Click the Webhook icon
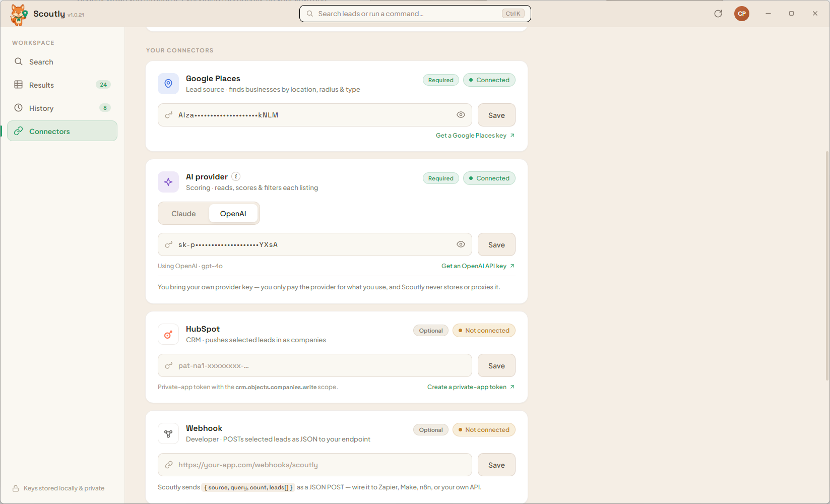830x504 pixels. pyautogui.click(x=168, y=433)
